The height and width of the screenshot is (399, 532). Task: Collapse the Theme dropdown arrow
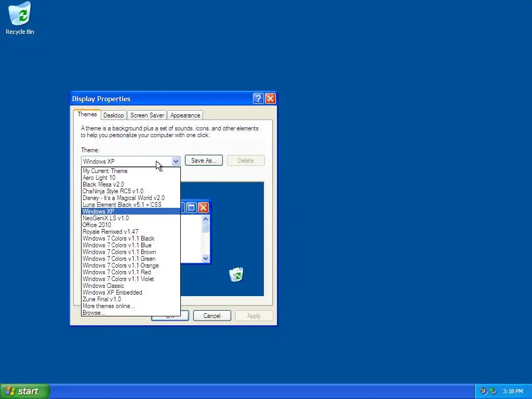tap(176, 162)
